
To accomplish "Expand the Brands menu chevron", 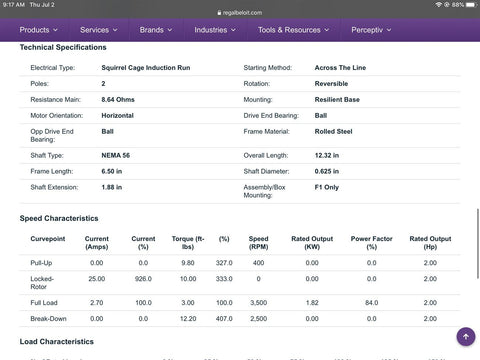I will pyautogui.click(x=170, y=30).
